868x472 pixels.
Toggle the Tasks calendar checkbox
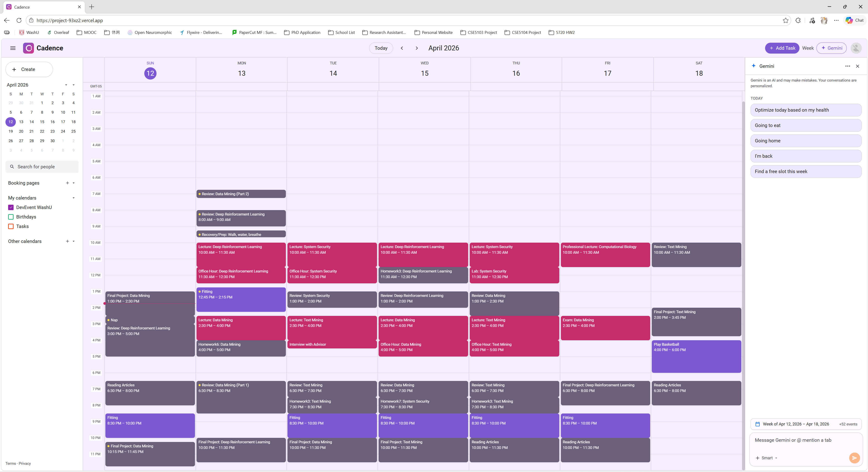point(11,226)
